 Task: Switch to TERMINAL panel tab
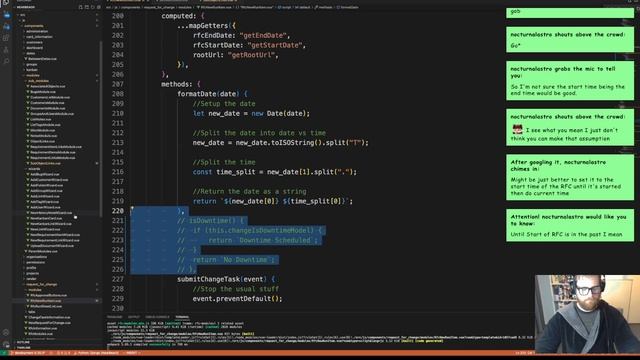(x=182, y=317)
